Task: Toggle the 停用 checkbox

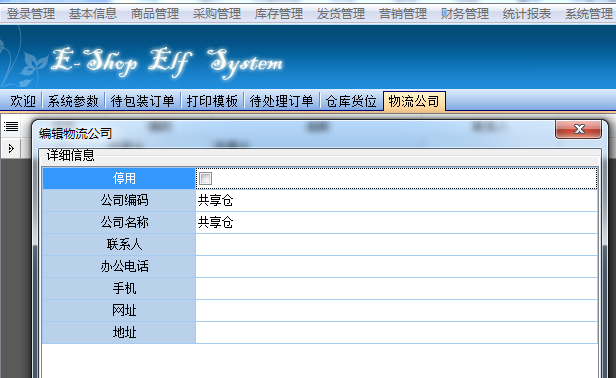Action: point(205,178)
